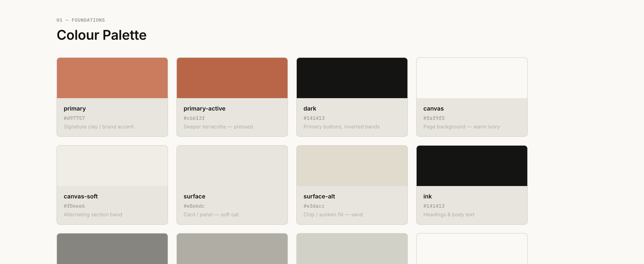Click the #141413 hex under "dark"

click(x=314, y=118)
